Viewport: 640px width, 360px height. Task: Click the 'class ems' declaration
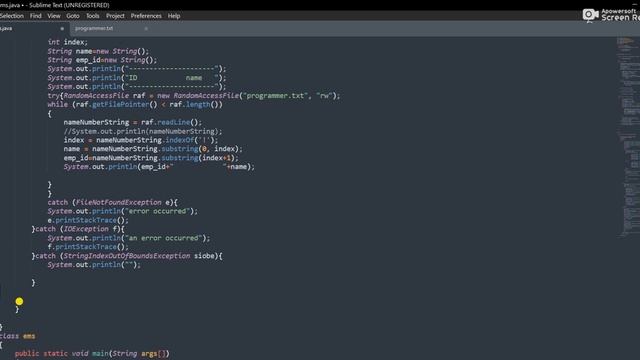pyautogui.click(x=18, y=336)
